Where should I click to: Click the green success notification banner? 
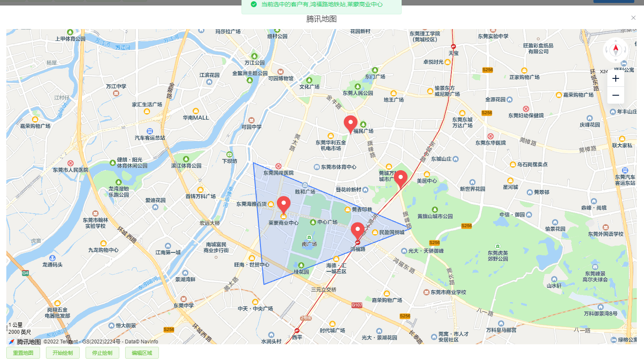322,5
